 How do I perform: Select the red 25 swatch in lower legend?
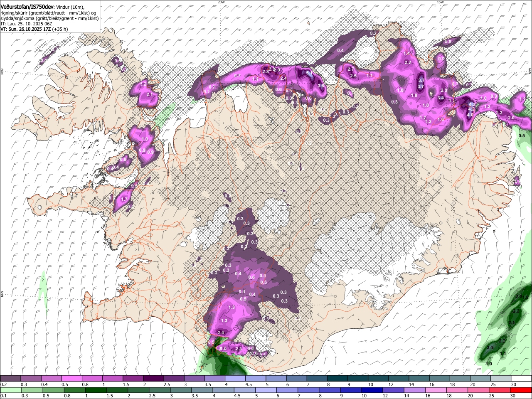click(500, 390)
